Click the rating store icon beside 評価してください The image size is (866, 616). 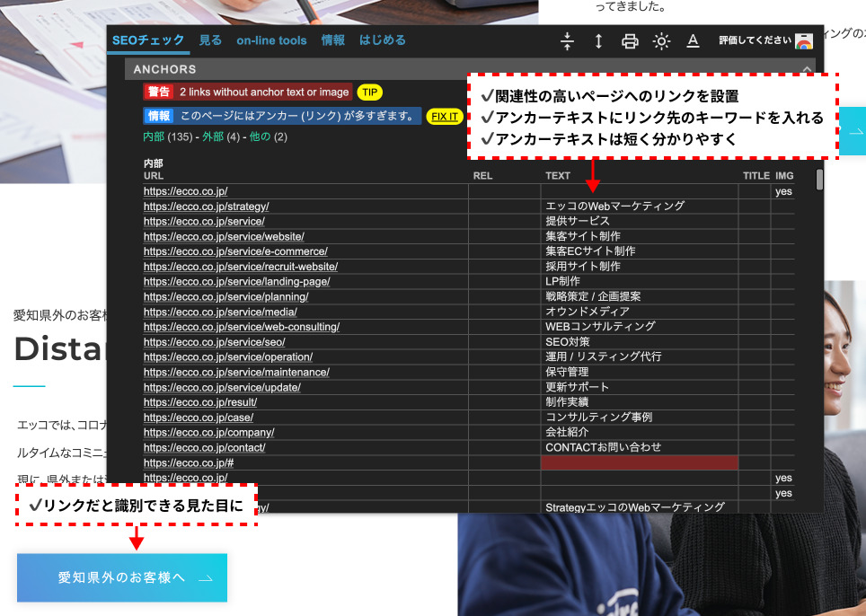[x=804, y=41]
